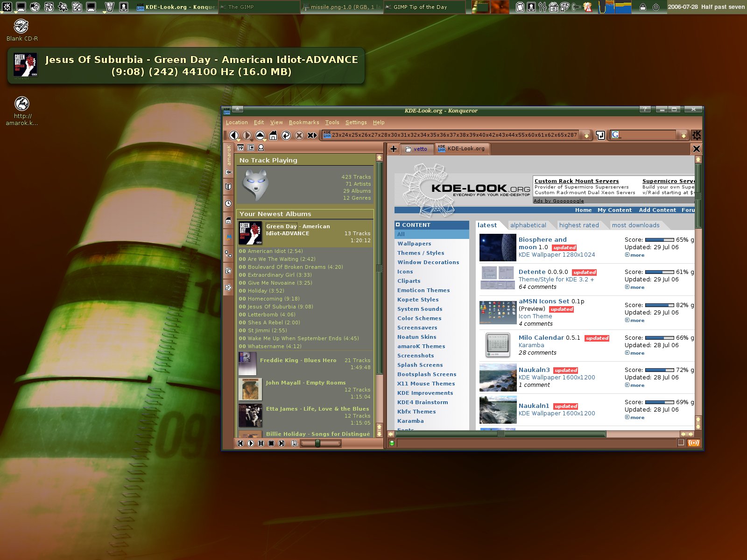747x560 pixels.
Task: Open the panel mixer sliders icon
Action: (x=542, y=7)
